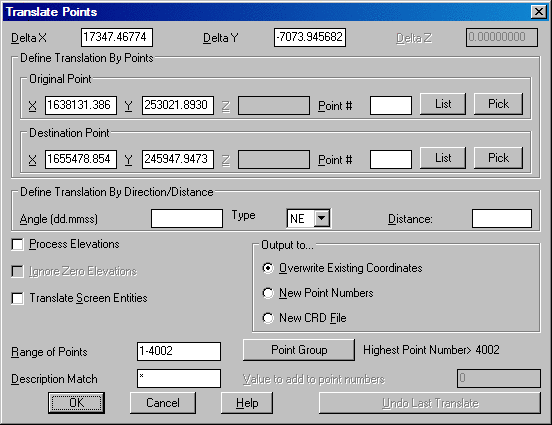This screenshot has height=425, width=552.
Task: Click the Description Match text field
Action: click(179, 379)
